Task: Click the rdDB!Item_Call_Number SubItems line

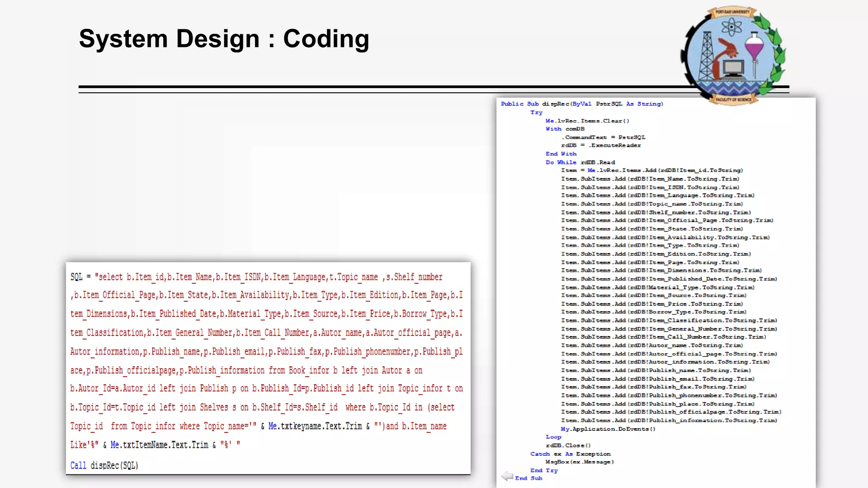Action: point(663,337)
